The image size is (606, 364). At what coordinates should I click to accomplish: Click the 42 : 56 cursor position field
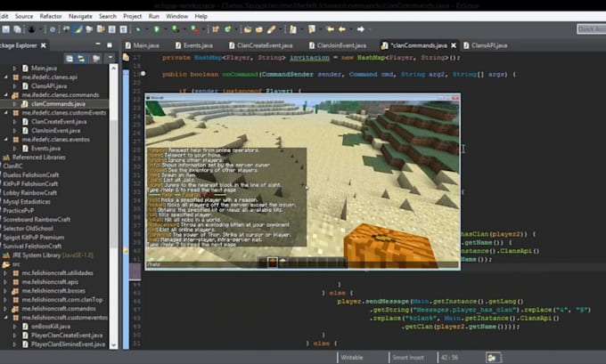(449, 358)
